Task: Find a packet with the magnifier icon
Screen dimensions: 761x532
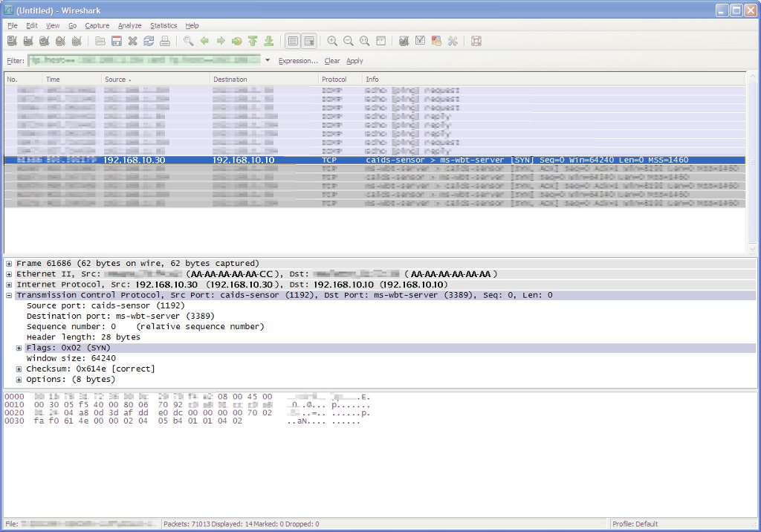Action: (x=188, y=42)
